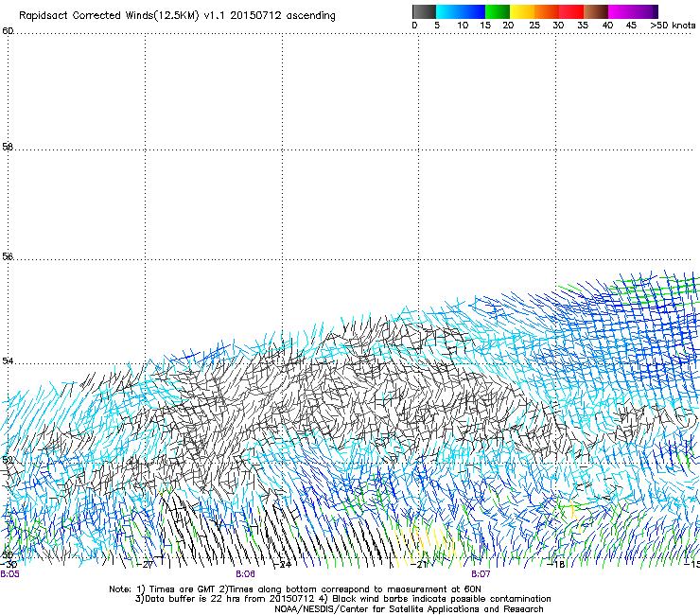Click the longitude label '-21'

419,565
